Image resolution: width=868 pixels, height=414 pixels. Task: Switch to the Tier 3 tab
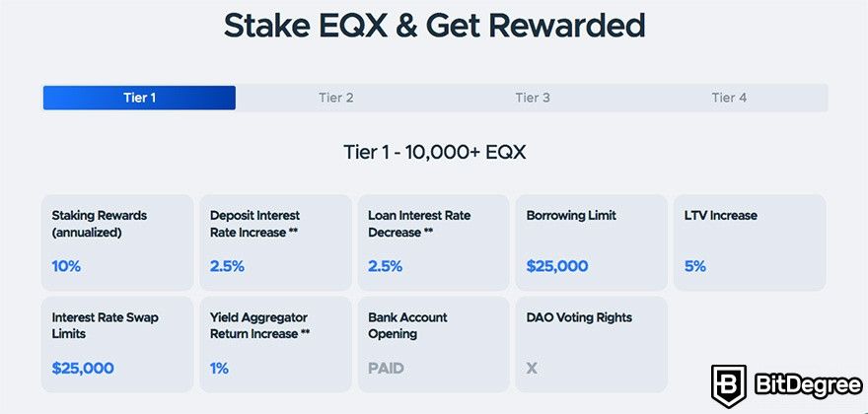click(533, 98)
